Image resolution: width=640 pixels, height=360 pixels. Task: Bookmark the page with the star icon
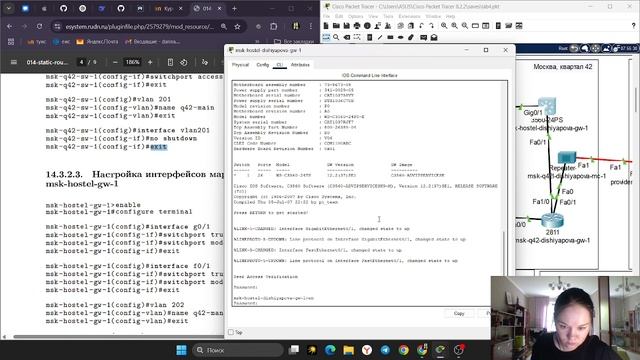point(238,27)
